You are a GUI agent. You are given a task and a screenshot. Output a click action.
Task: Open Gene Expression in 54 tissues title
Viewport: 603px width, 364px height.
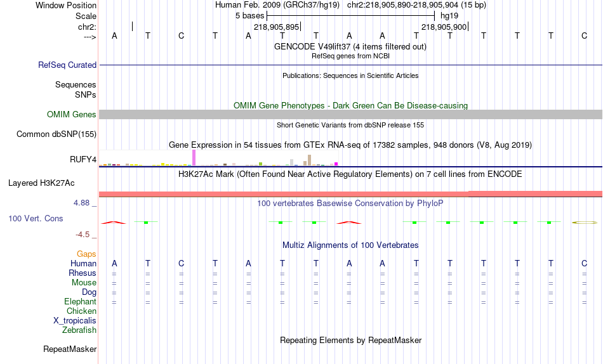pos(350,145)
